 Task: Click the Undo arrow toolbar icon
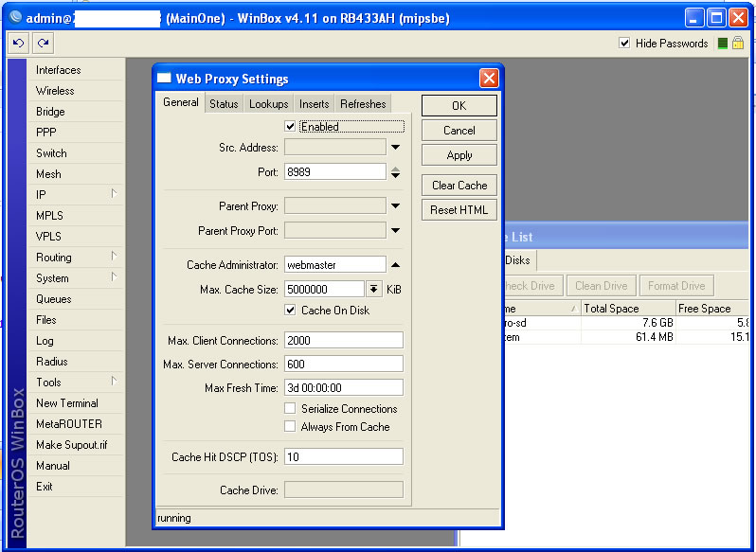(19, 44)
